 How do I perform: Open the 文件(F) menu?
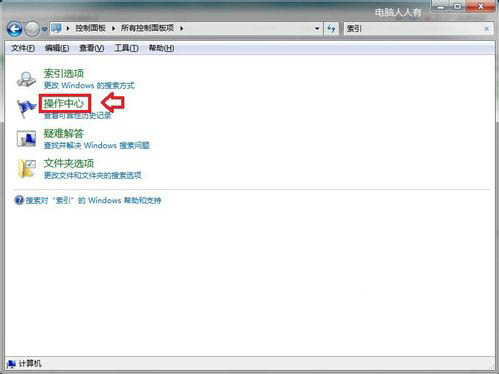pyautogui.click(x=23, y=48)
